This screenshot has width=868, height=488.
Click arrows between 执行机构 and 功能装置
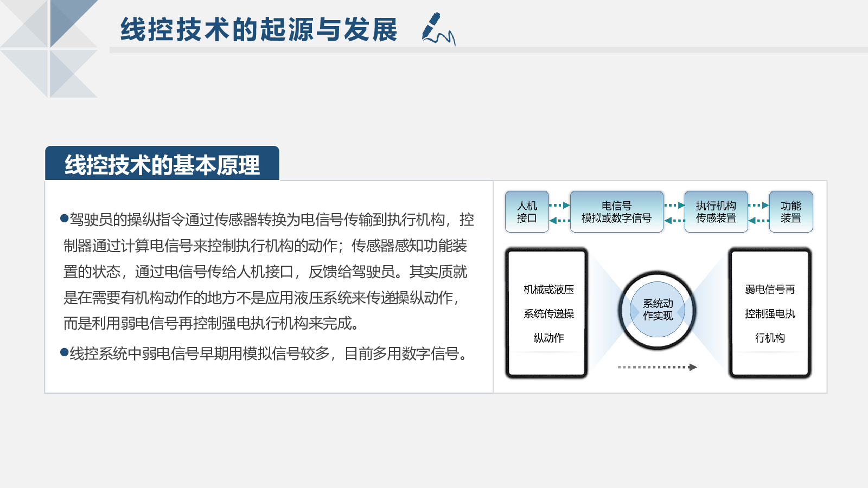[x=758, y=213]
